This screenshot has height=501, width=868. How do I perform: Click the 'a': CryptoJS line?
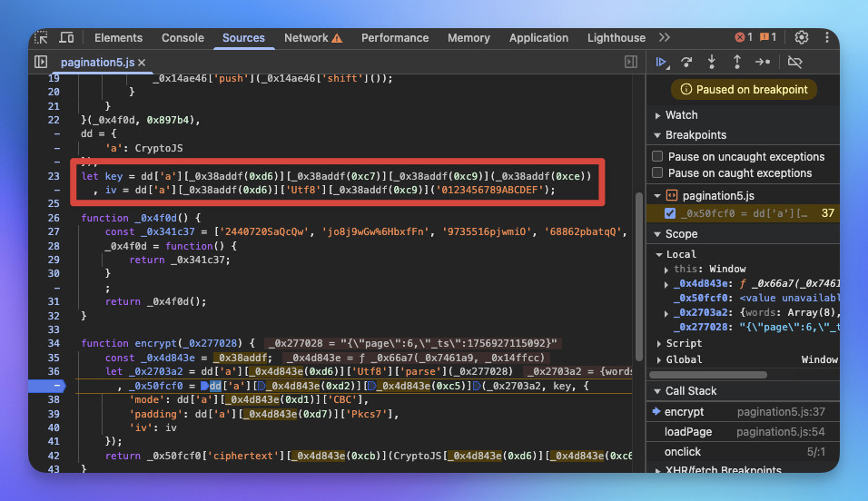144,148
